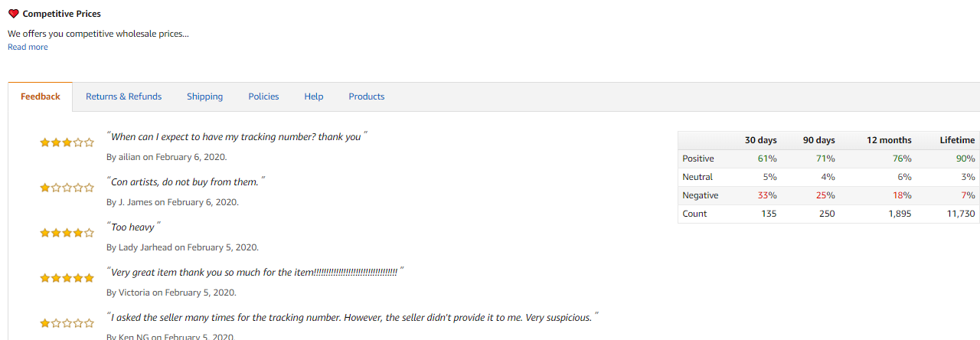Open the Products tab
Image resolution: width=980 pixels, height=340 pixels.
(x=367, y=96)
